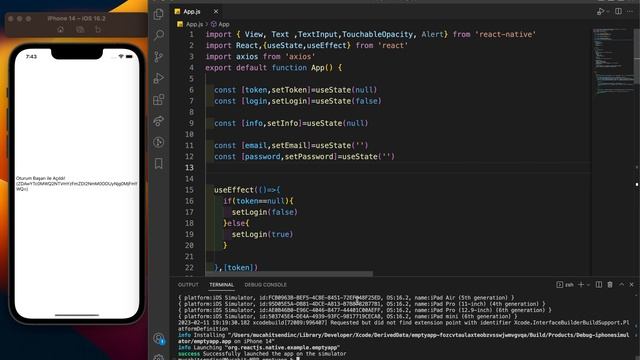
Task: Click useEffect in the React import on line 2
Action: pos(327,45)
